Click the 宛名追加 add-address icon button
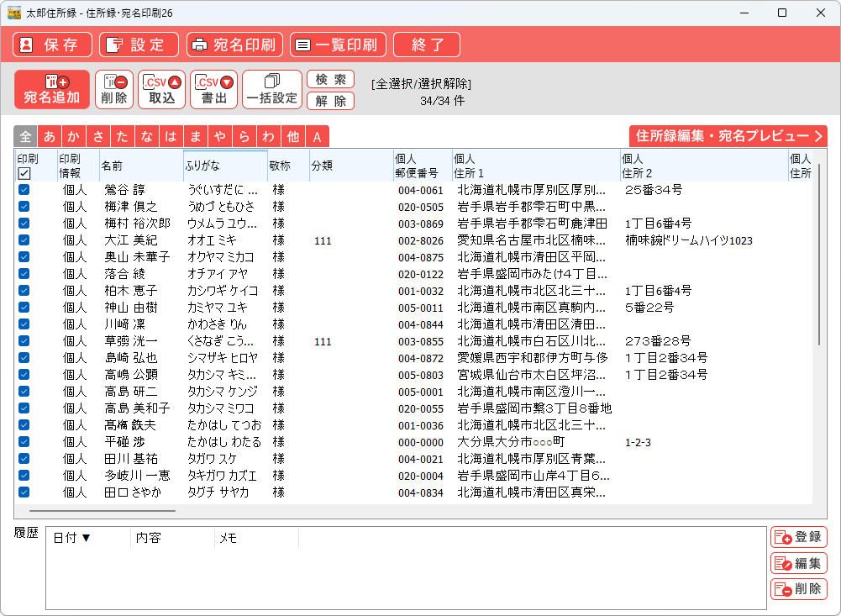The height and width of the screenshot is (616, 841). [x=52, y=89]
